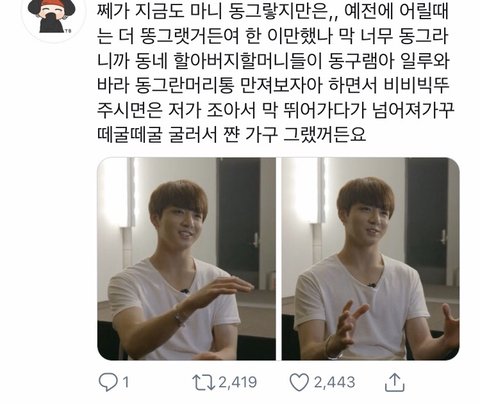Click the reply speech bubble icon
This screenshot has height=404, width=480.
(108, 382)
